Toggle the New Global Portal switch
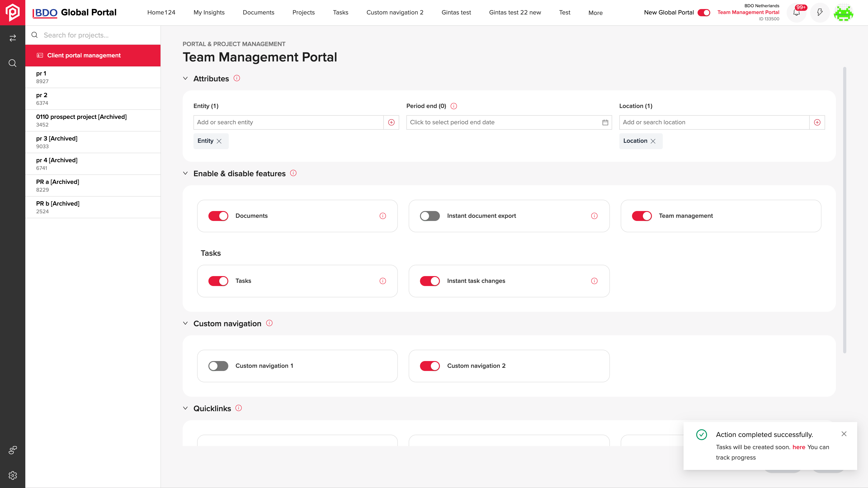 704,12
